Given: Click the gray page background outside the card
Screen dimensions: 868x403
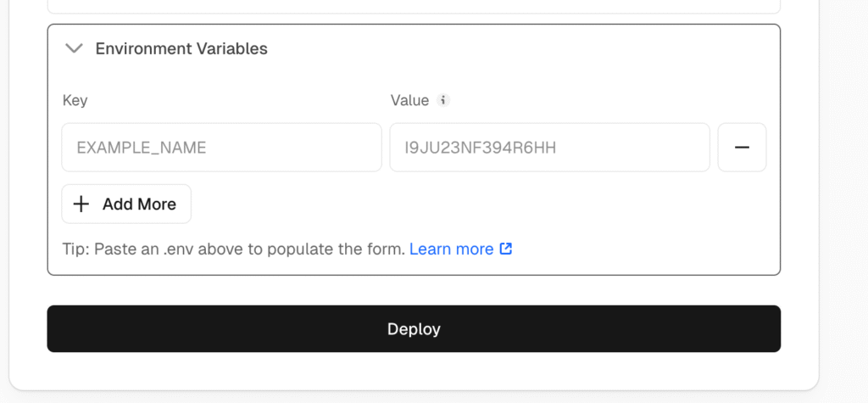Looking at the screenshot, I should [x=843, y=199].
